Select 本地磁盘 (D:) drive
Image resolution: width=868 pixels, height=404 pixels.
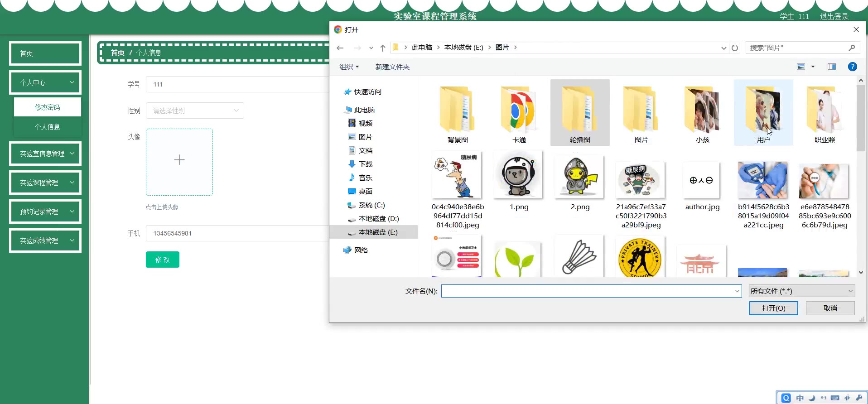373,218
